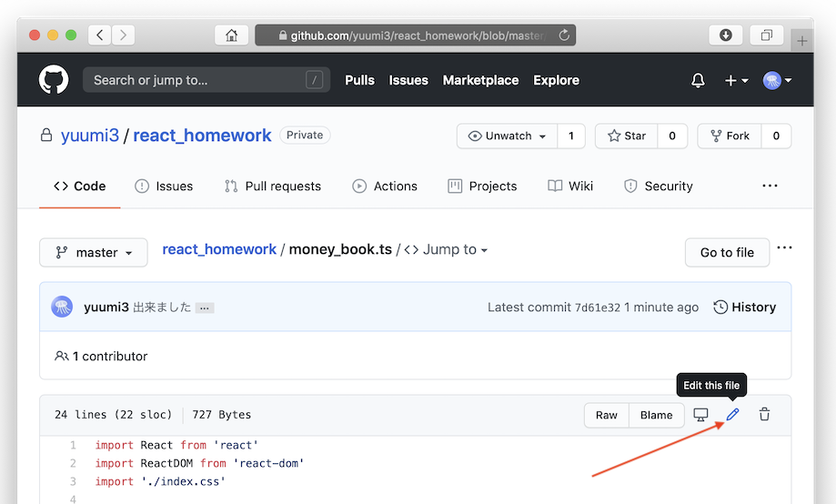This screenshot has width=836, height=504.
Task: Expand more repository tabs ellipsis
Action: [770, 186]
